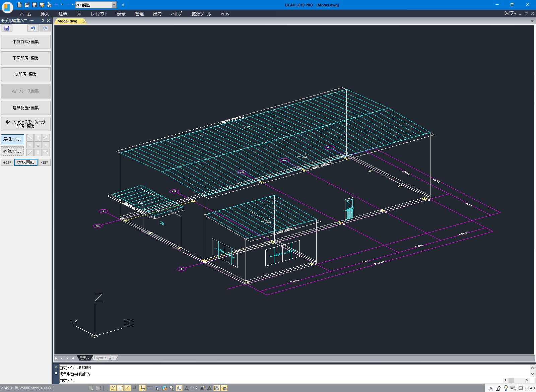Viewport: 536px width, 392px height.
Task: Select middle-left horizontal view direction button
Action: click(x=30, y=145)
